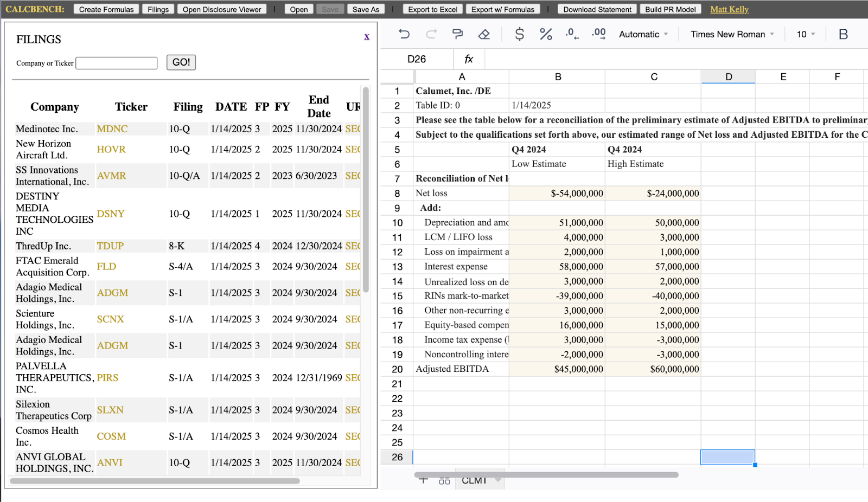This screenshot has width=868, height=502.
Task: Open the MDNC ticker link
Action: 112,129
